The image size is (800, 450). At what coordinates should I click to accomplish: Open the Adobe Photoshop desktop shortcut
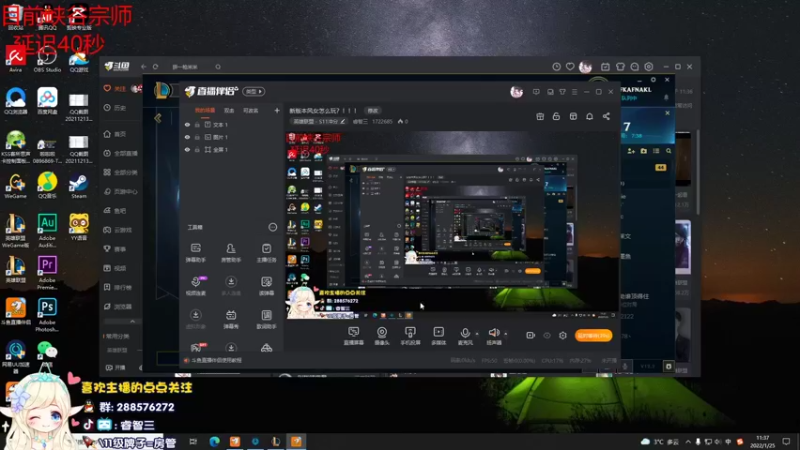pos(47,315)
